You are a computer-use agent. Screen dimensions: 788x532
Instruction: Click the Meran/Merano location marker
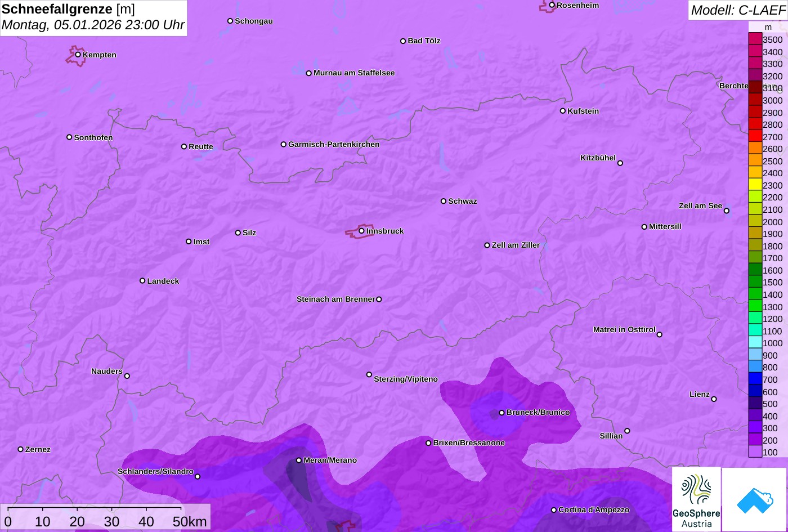click(x=299, y=461)
